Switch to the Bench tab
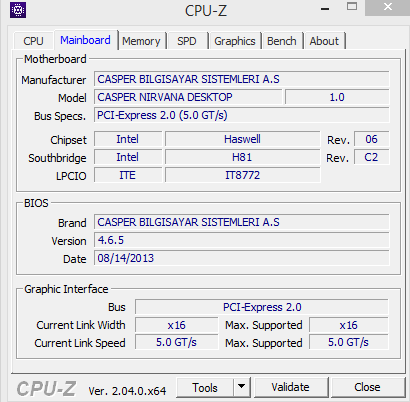Screen dimensions: 410x402 [282, 41]
